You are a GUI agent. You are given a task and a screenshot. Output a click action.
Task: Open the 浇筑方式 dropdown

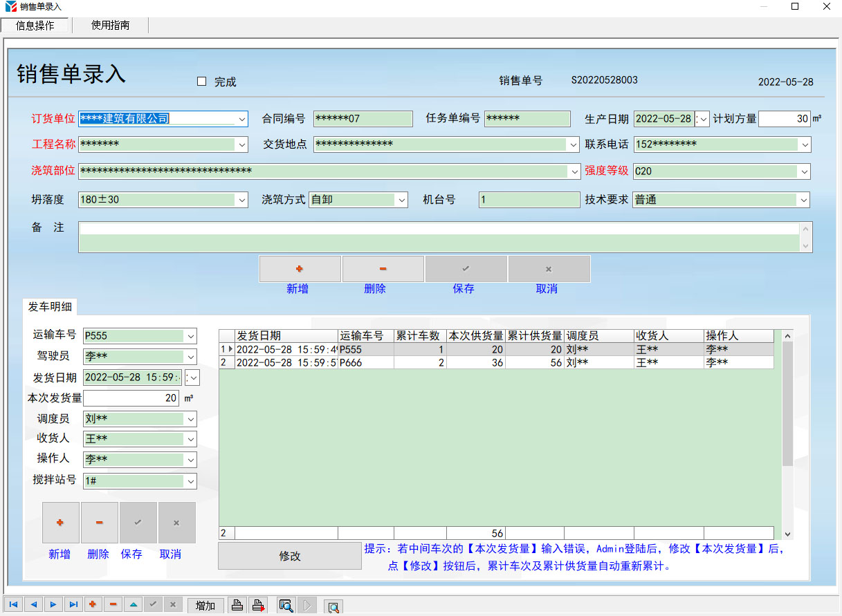(x=401, y=200)
